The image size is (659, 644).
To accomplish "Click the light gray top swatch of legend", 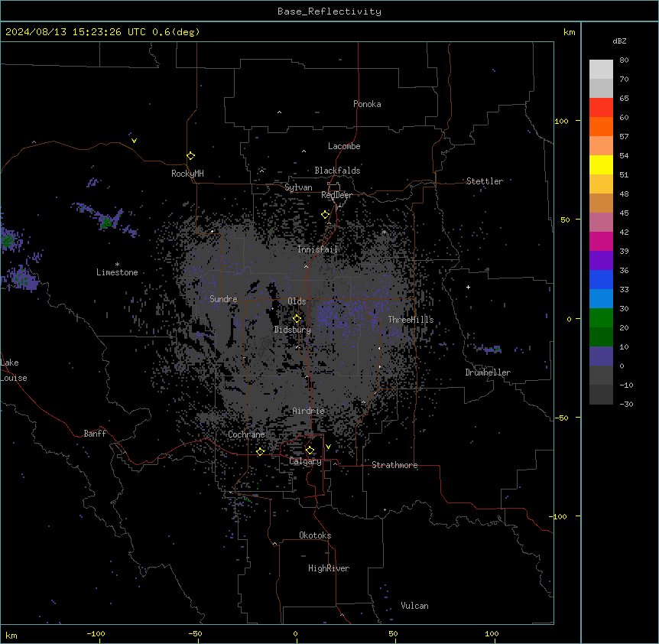I will (601, 70).
